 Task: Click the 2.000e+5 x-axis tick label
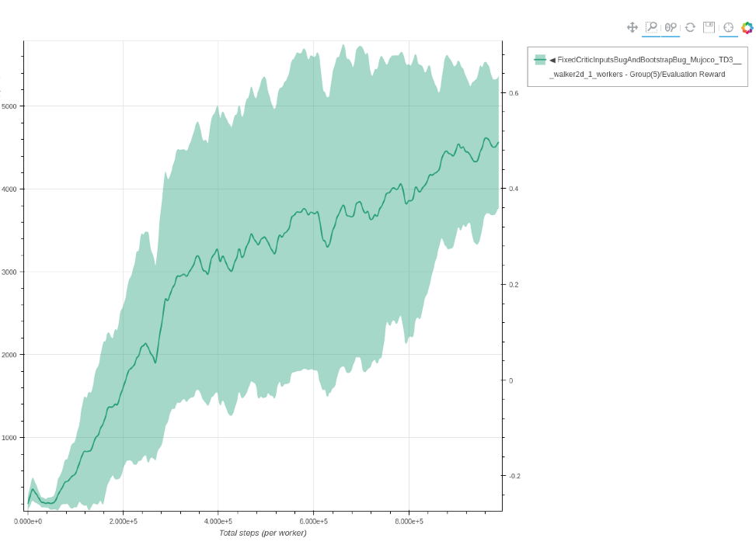coord(123,521)
